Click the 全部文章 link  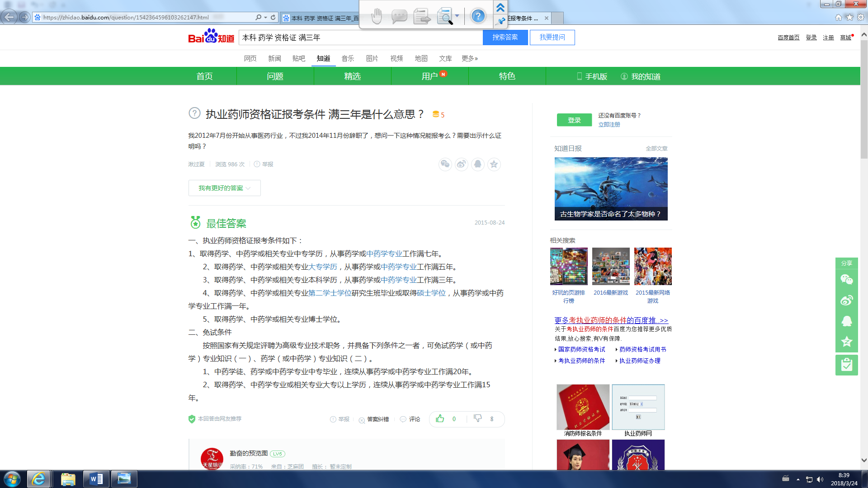coord(656,149)
